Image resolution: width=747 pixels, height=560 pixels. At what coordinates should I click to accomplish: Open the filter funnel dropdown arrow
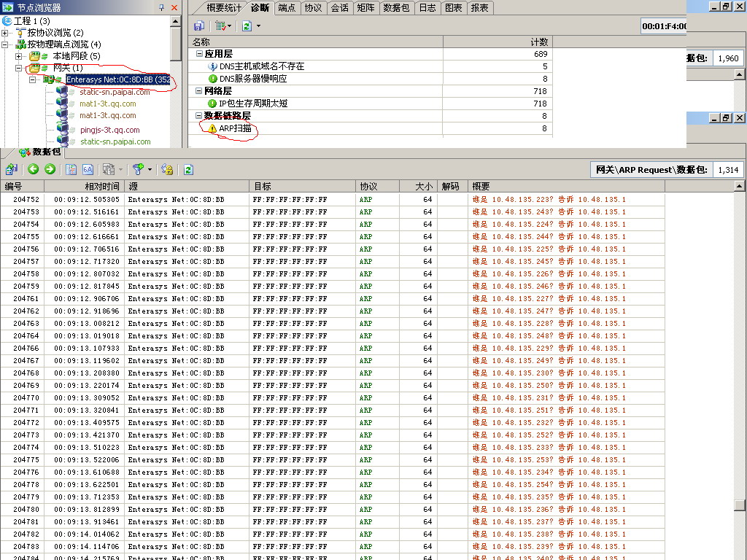coord(150,169)
